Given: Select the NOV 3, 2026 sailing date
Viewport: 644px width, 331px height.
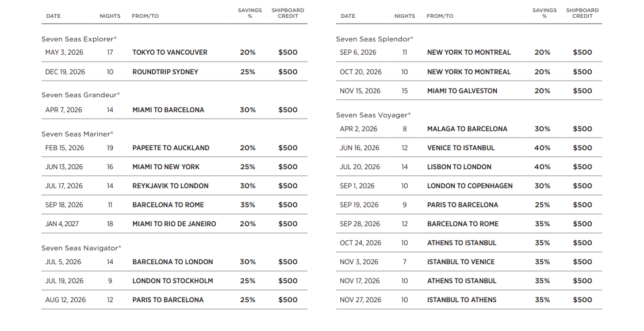Looking at the screenshot, I should (x=359, y=262).
